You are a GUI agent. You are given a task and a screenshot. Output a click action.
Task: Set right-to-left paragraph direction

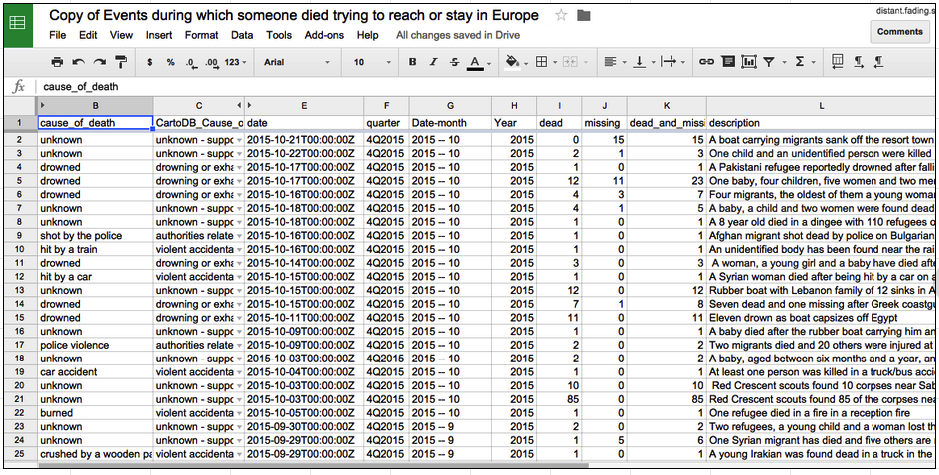point(878,61)
